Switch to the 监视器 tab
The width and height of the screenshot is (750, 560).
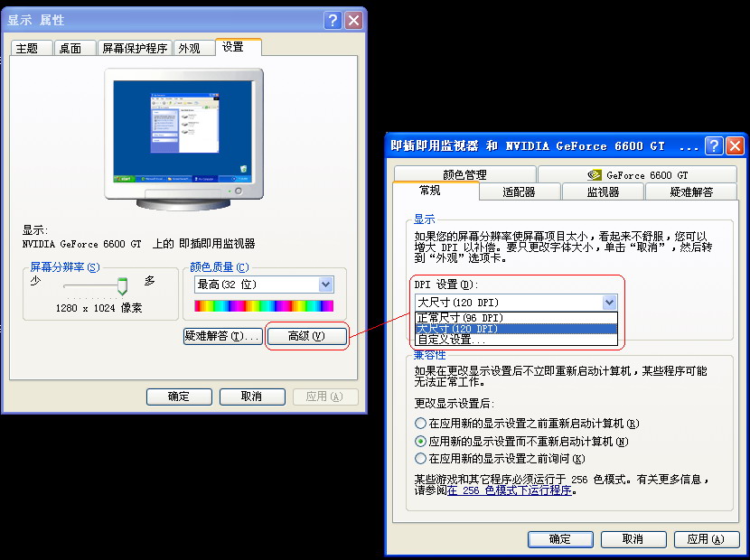[603, 191]
